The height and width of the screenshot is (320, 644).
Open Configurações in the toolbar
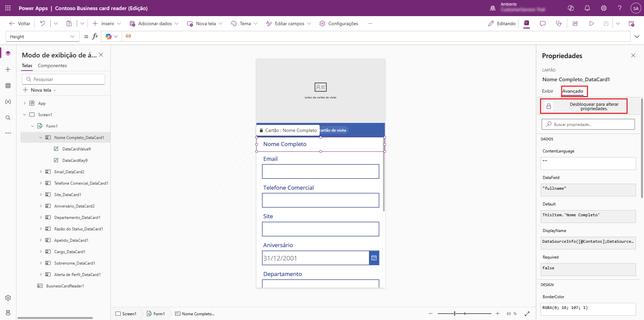click(339, 24)
